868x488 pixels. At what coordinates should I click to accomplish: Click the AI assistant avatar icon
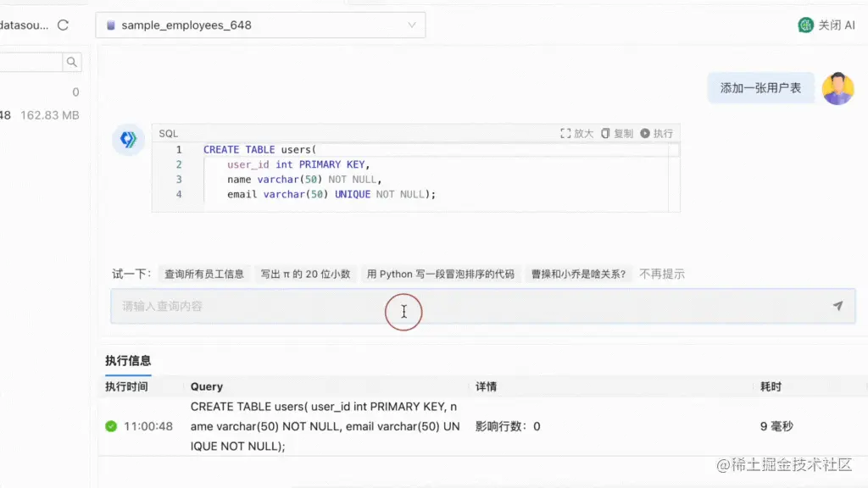coord(129,140)
